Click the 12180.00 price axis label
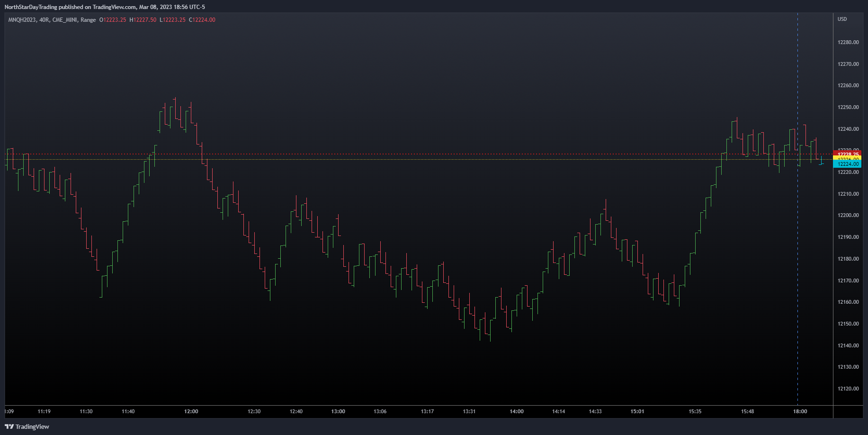This screenshot has width=868, height=435. (x=848, y=259)
